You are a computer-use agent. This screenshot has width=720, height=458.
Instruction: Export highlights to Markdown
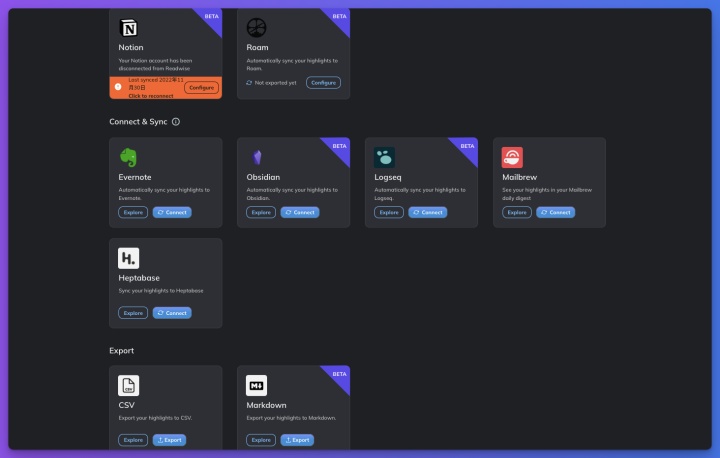297,440
